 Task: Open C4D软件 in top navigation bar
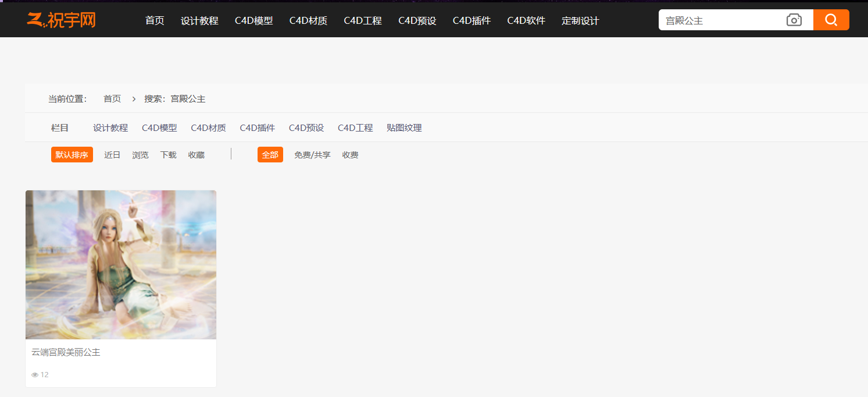click(526, 20)
